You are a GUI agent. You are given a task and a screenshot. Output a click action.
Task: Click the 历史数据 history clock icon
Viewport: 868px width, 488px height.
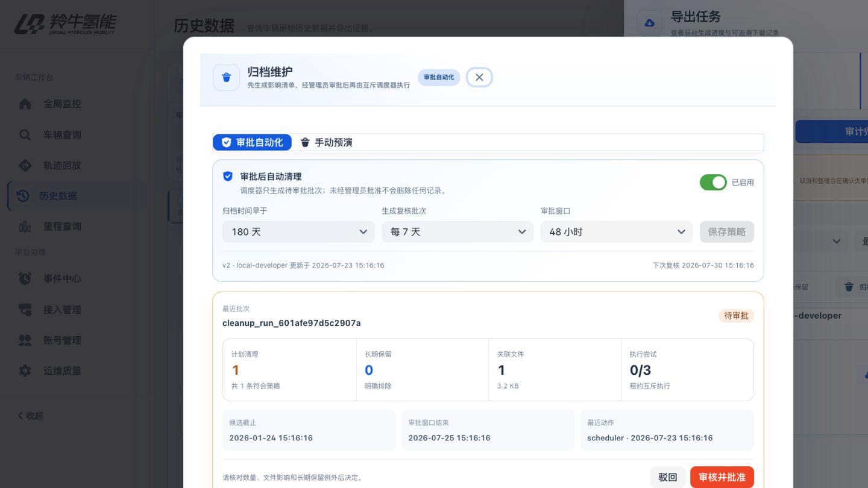pyautogui.click(x=23, y=196)
